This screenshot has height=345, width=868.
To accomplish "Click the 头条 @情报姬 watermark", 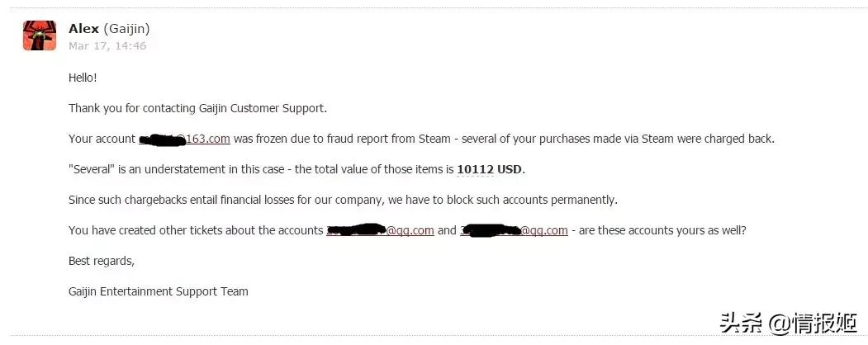I will click(789, 323).
